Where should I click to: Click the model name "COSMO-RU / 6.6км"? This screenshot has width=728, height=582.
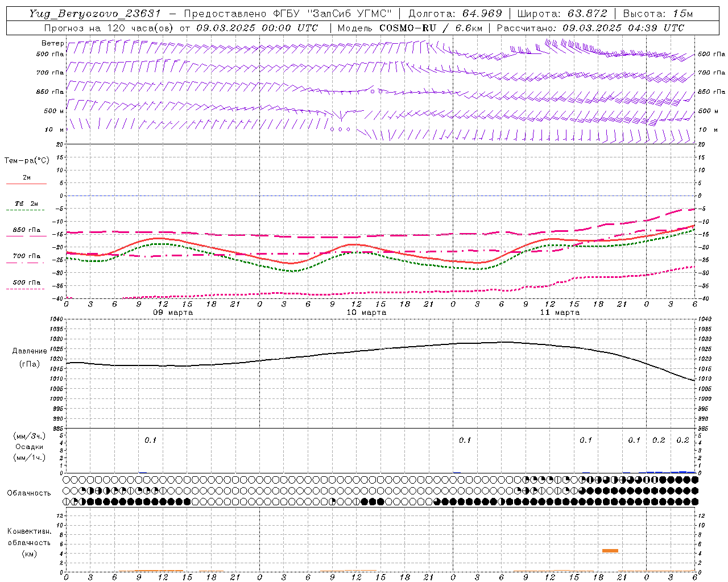pyautogui.click(x=431, y=28)
